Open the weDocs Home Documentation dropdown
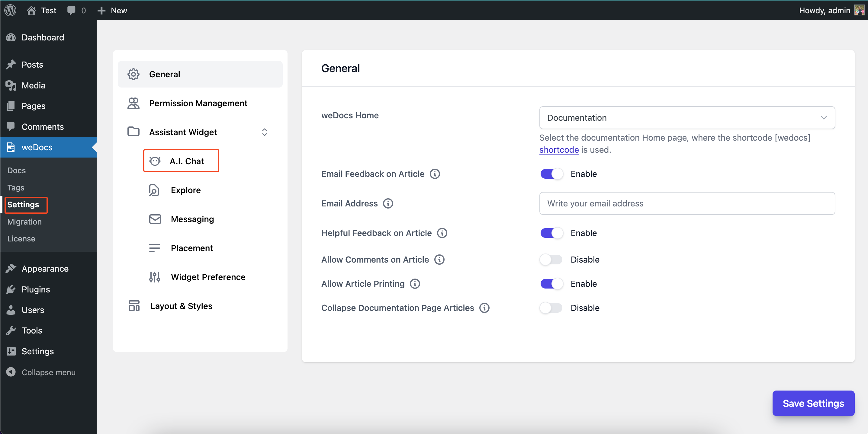This screenshot has width=868, height=434. (687, 117)
